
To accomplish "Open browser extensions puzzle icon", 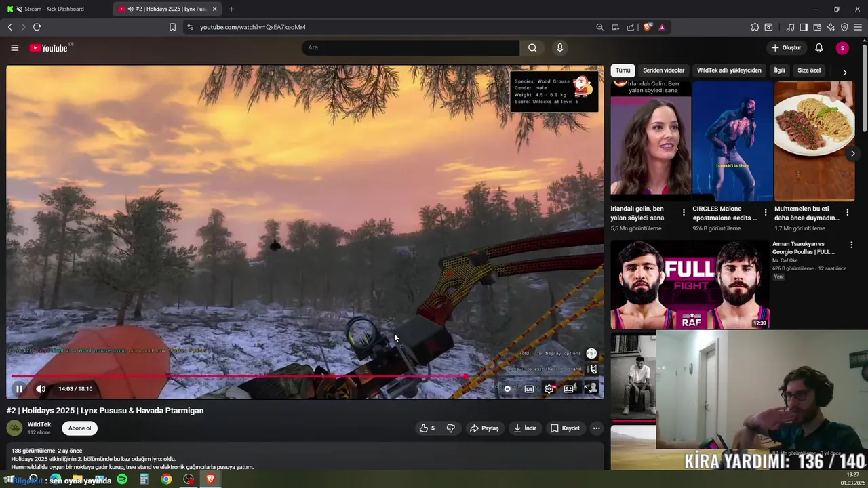I will pyautogui.click(x=755, y=27).
